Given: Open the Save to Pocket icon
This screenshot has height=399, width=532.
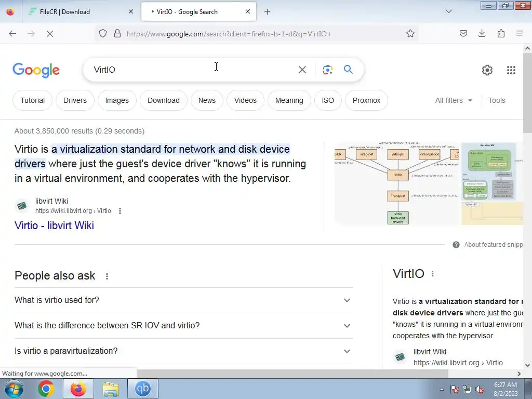Looking at the screenshot, I should (463, 34).
